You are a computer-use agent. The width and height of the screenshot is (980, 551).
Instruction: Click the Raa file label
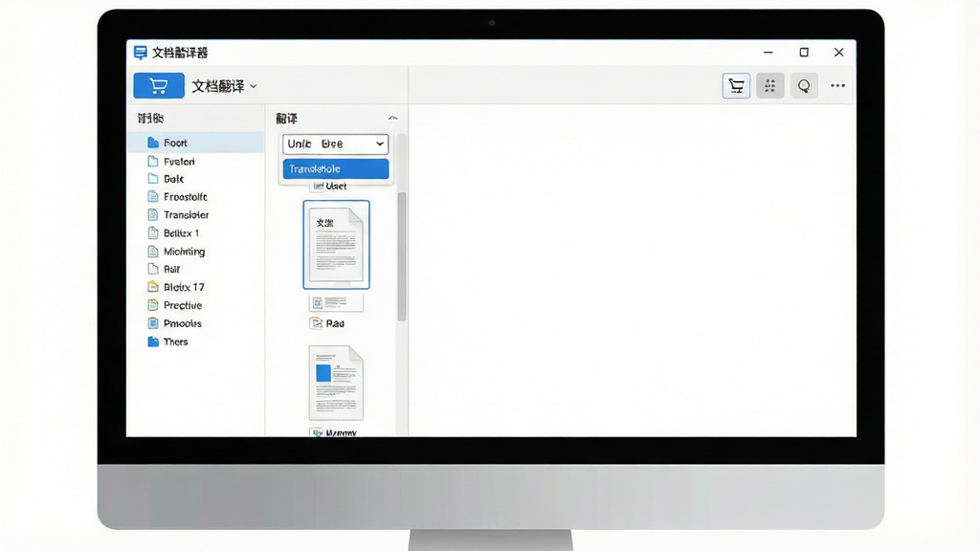coord(335,323)
